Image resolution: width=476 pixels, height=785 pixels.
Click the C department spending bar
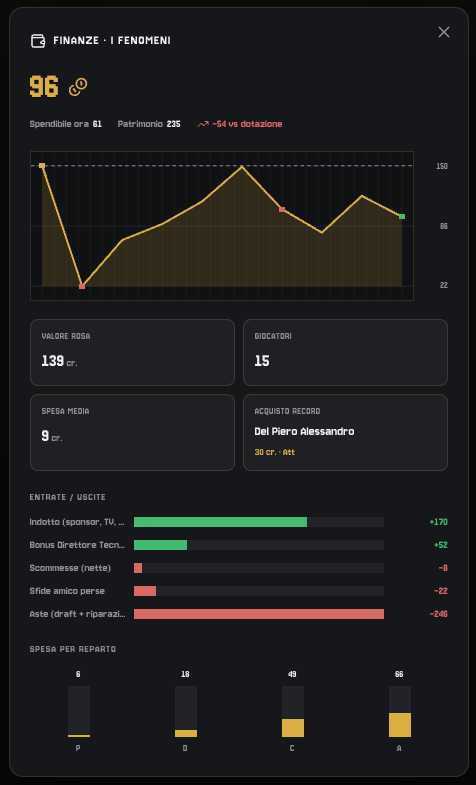pyautogui.click(x=293, y=711)
